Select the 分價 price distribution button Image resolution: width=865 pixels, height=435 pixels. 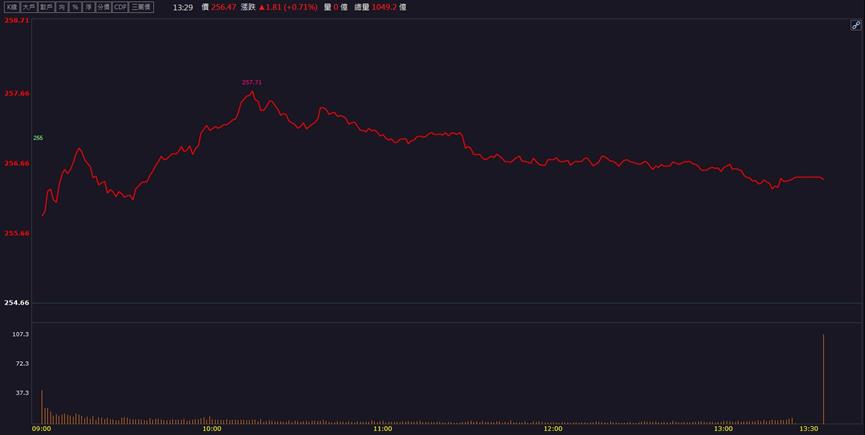(x=103, y=7)
